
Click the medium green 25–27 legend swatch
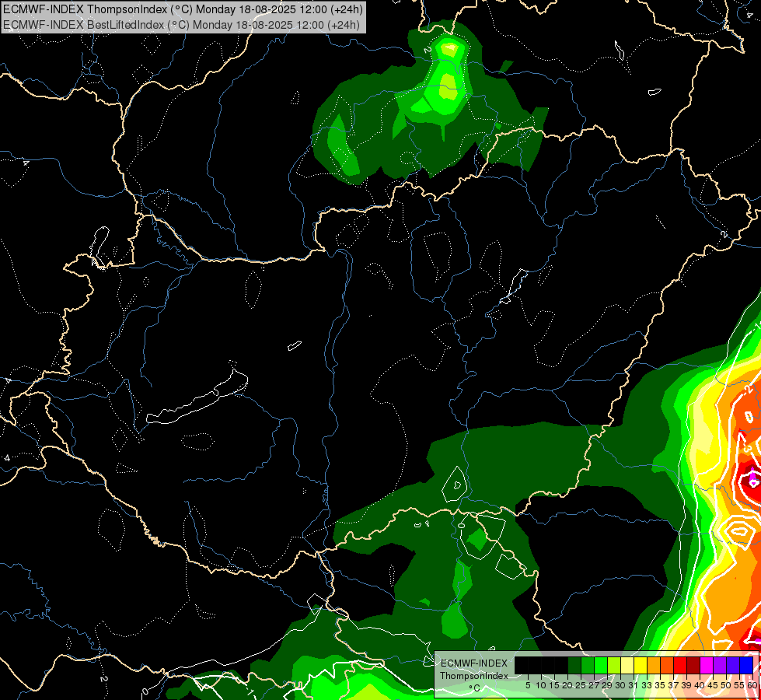(x=588, y=665)
